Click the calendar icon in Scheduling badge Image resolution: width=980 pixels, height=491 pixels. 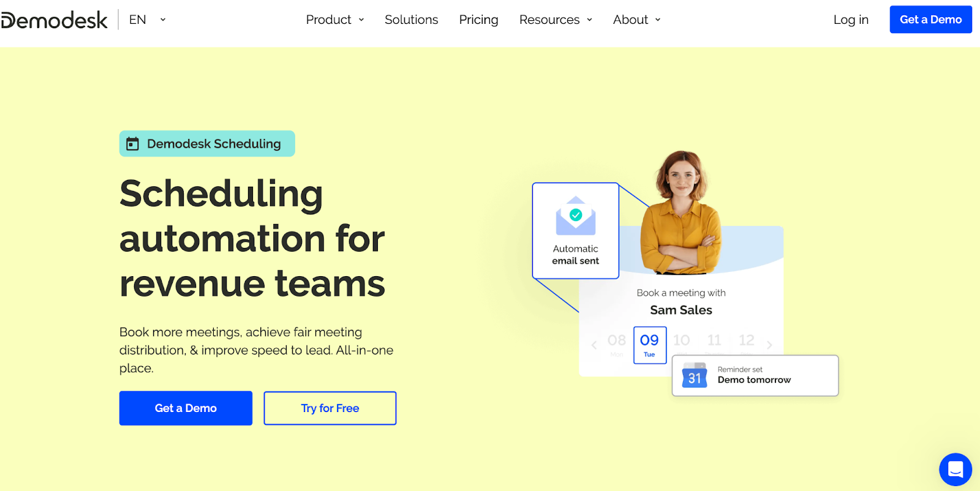coord(132,144)
